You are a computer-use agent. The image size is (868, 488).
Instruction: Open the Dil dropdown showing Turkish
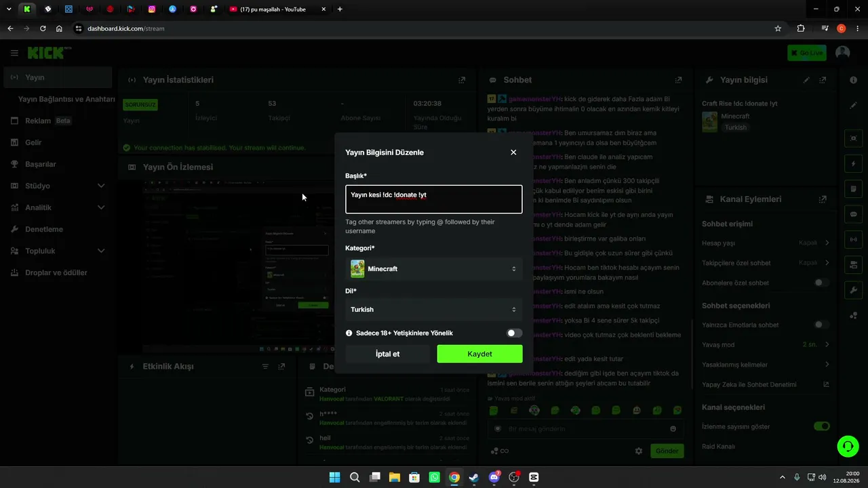tap(434, 310)
